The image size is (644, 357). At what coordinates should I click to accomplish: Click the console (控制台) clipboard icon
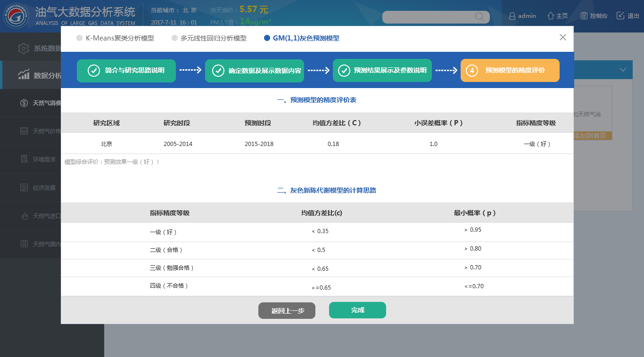pos(584,16)
